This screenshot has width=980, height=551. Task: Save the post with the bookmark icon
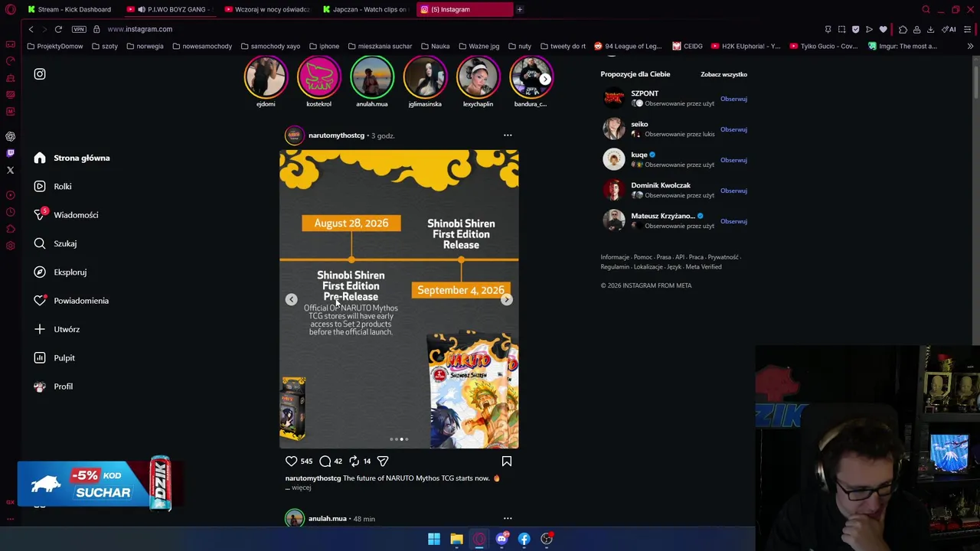pyautogui.click(x=507, y=461)
